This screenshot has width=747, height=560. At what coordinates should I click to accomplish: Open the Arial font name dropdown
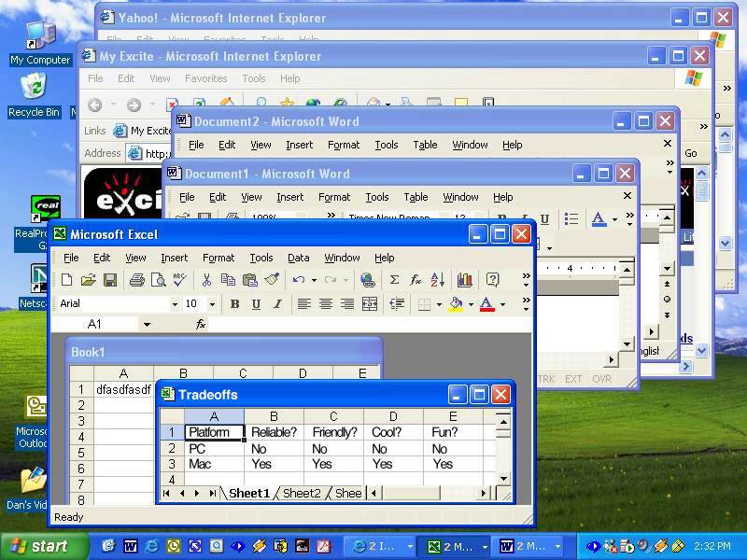click(x=175, y=304)
